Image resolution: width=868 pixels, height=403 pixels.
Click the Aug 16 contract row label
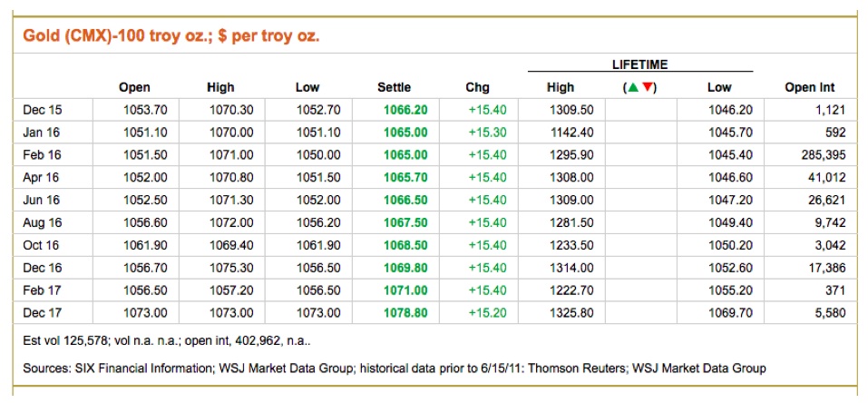(x=41, y=222)
